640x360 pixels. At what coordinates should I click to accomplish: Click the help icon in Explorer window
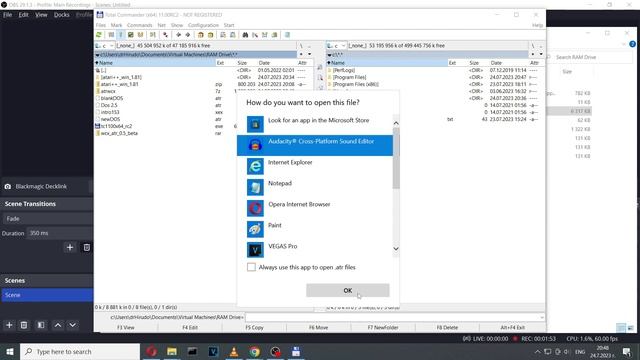coord(632,44)
